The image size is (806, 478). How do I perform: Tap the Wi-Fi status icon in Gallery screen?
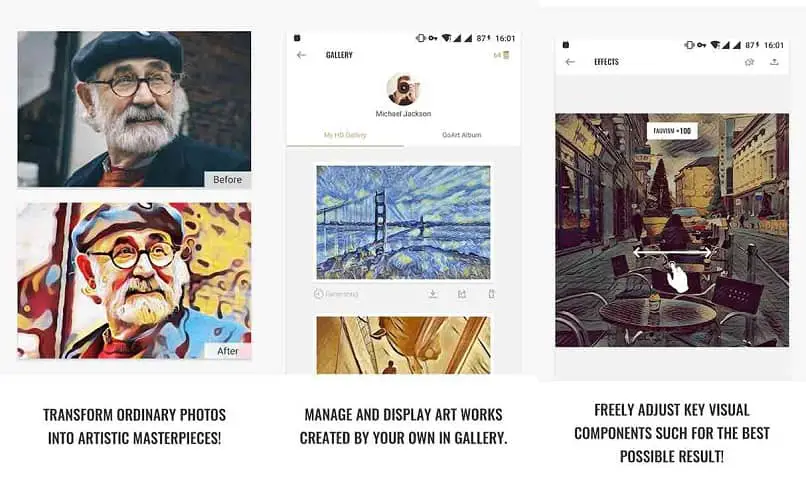tap(446, 38)
